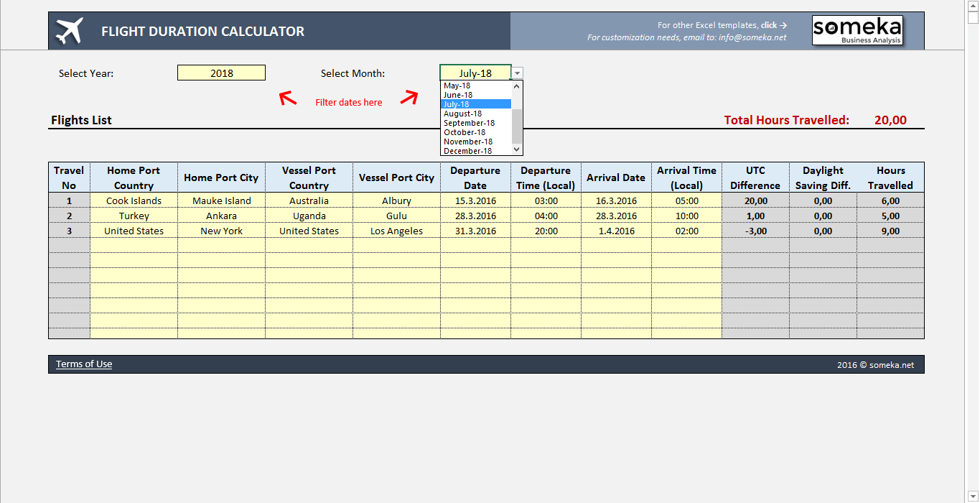Click the downward scroll arrow in the month list
The height and width of the screenshot is (503, 980).
[516, 149]
